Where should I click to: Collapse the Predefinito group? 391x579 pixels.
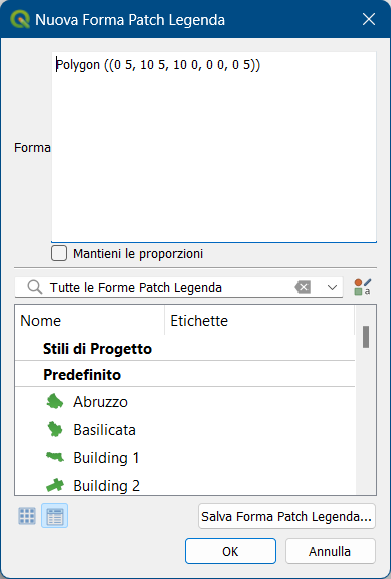coord(82,375)
